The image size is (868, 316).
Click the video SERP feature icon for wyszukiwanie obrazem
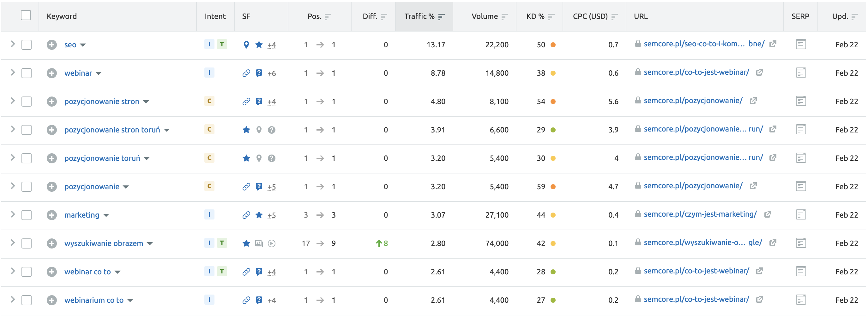272,243
